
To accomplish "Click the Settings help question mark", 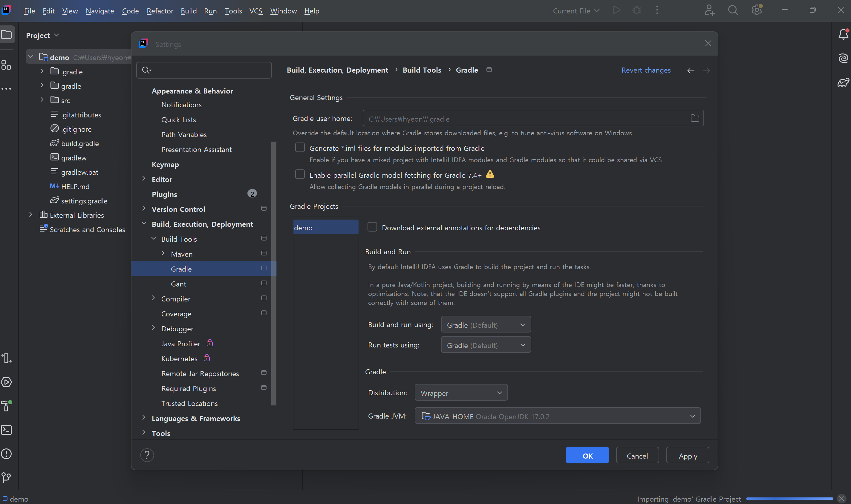I will (147, 455).
